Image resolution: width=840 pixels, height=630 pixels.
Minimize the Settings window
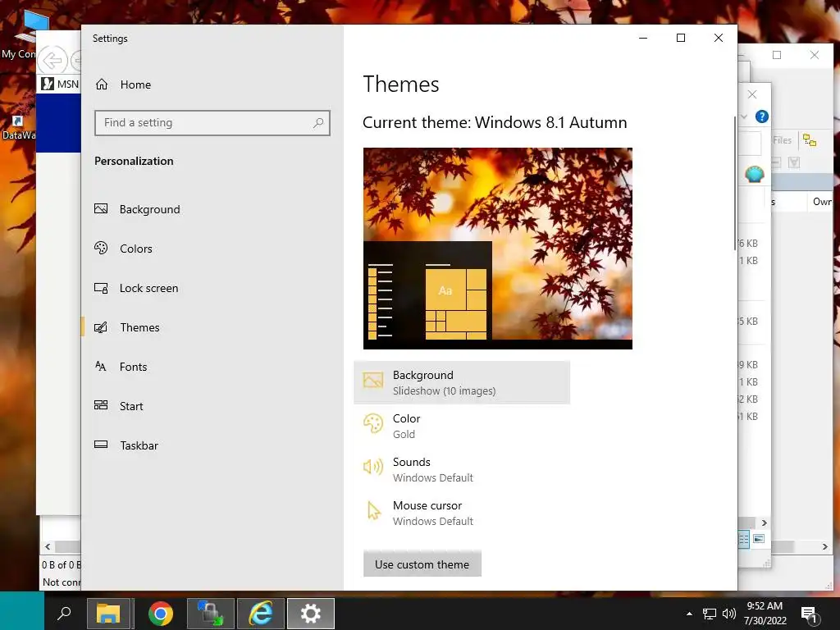(643, 38)
